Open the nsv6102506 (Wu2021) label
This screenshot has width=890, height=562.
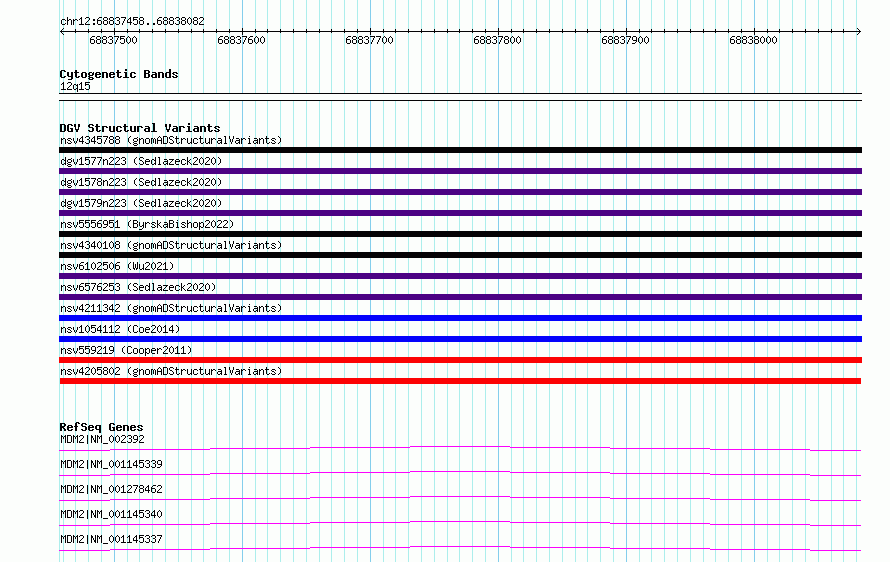pyautogui.click(x=117, y=266)
